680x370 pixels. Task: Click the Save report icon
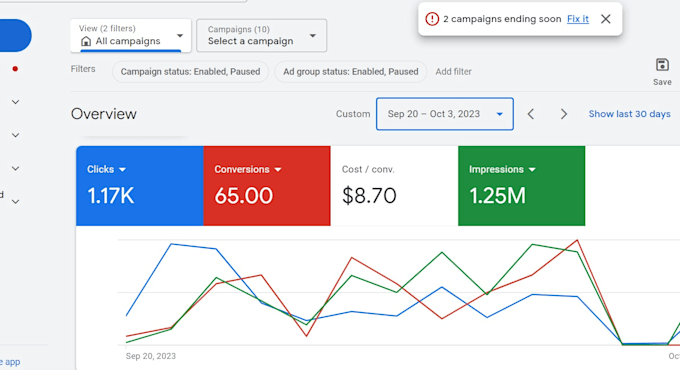pyautogui.click(x=662, y=65)
